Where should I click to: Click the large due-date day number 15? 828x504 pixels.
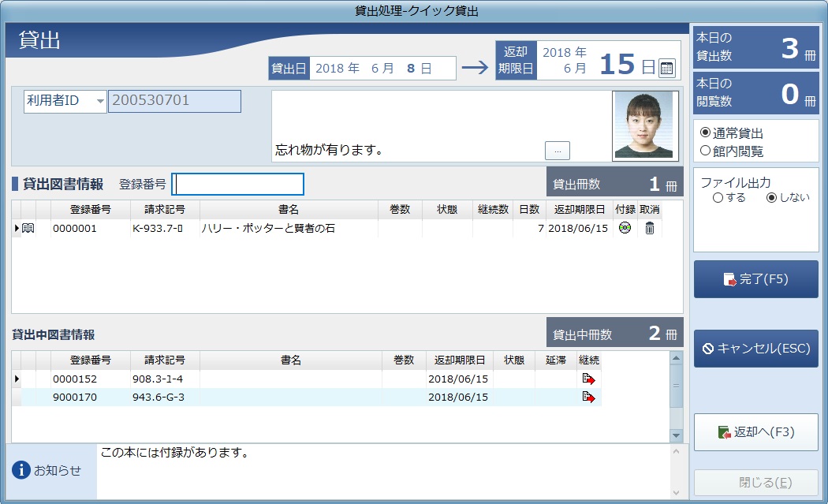click(617, 65)
